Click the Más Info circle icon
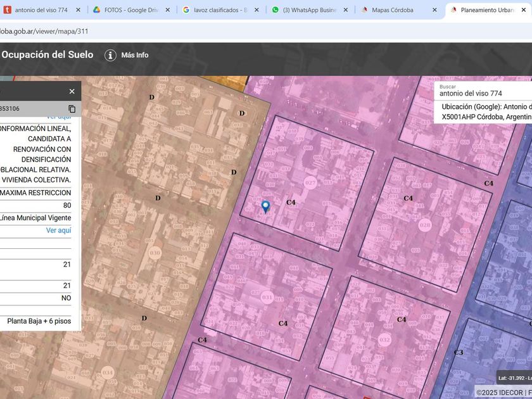The image size is (532, 399). coord(110,55)
